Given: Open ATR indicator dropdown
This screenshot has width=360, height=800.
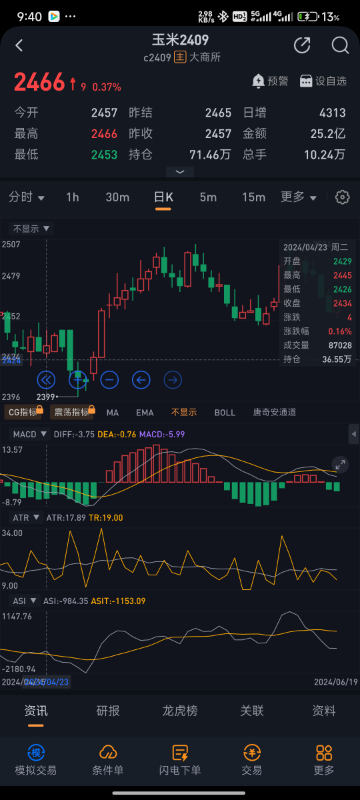Looking at the screenshot, I should coord(27,517).
